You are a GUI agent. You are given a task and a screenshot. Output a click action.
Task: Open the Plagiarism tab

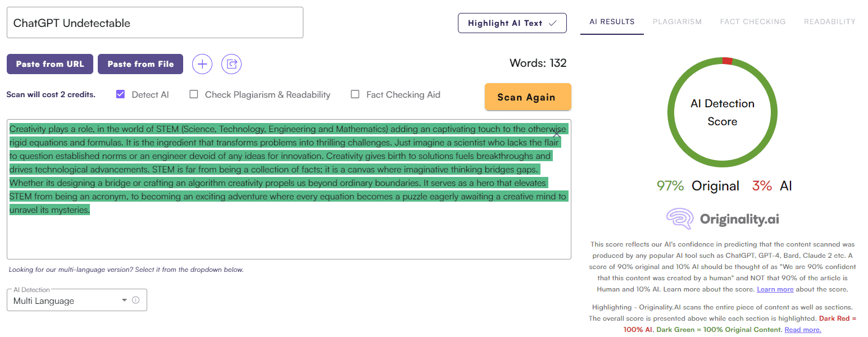click(x=677, y=22)
